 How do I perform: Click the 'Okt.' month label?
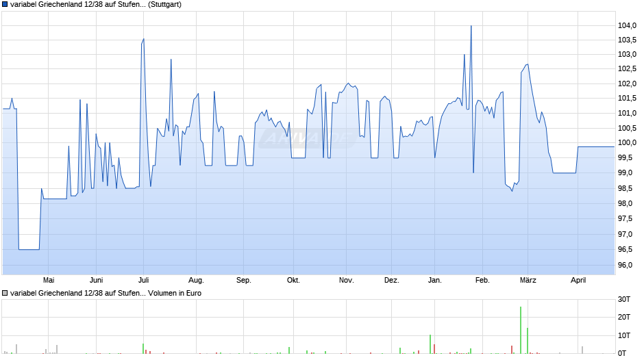click(293, 280)
